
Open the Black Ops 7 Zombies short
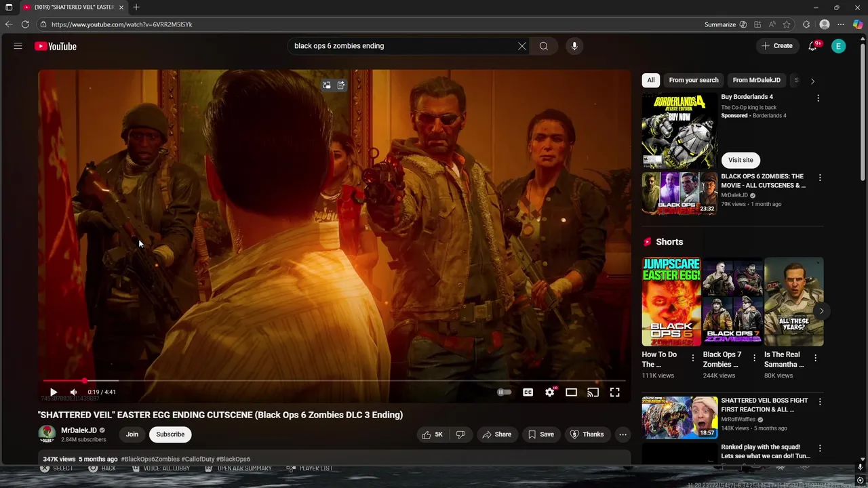732,302
